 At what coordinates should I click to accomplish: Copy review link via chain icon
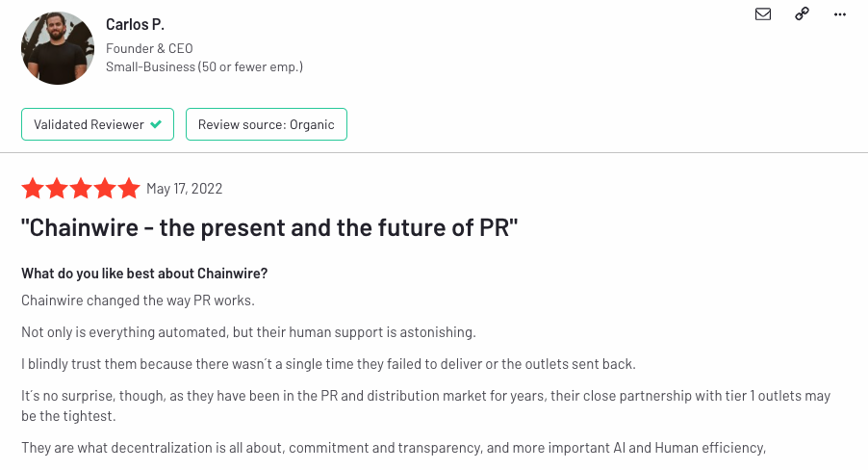(802, 13)
